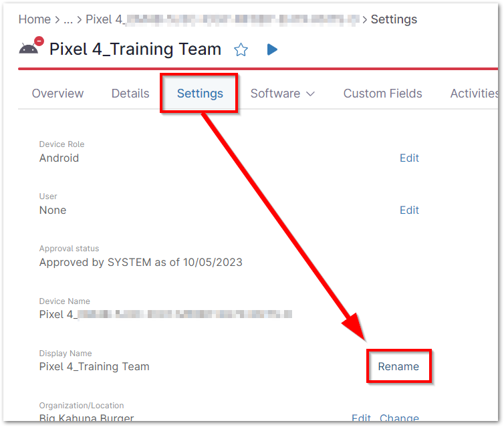Open the collapsed breadcrumb ellipsis
The width and height of the screenshot is (504, 427).
[66, 19]
